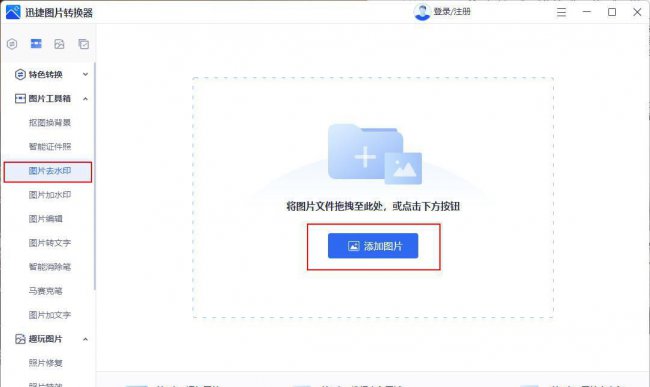Open the 智能证件照 tool
650x387 pixels.
pos(50,147)
